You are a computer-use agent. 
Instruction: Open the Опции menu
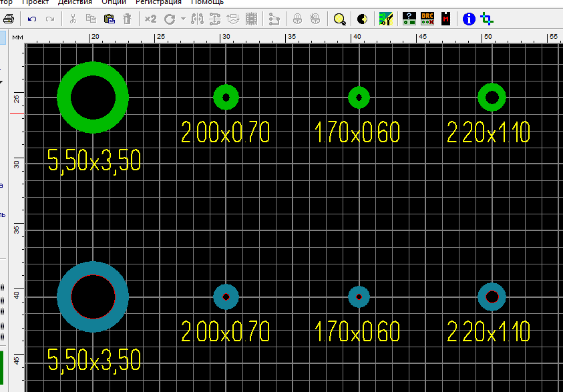pos(114,3)
